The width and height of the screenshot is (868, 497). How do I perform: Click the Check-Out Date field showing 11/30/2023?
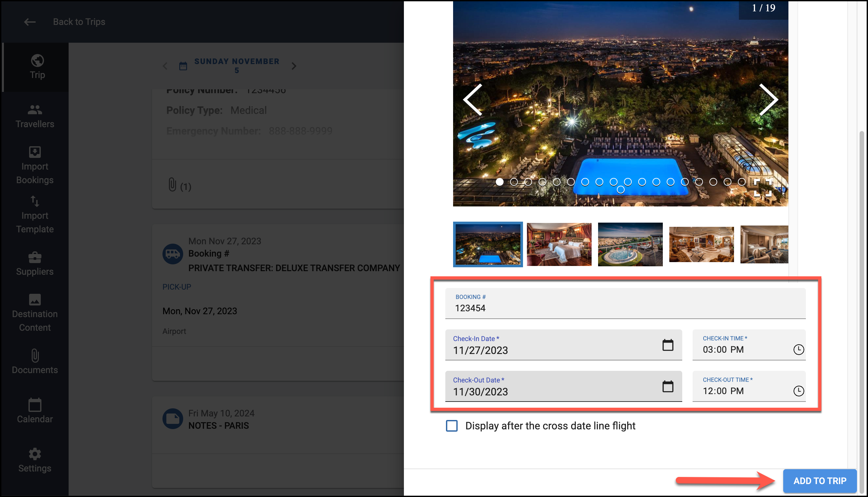coord(563,386)
